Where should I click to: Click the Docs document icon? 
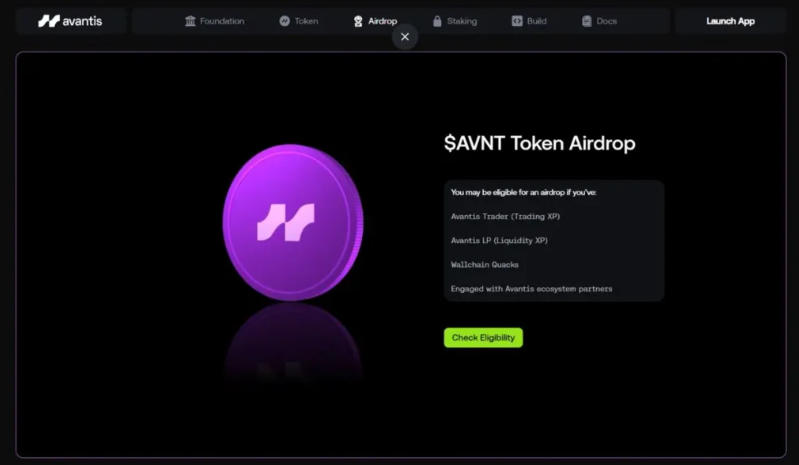coord(587,21)
